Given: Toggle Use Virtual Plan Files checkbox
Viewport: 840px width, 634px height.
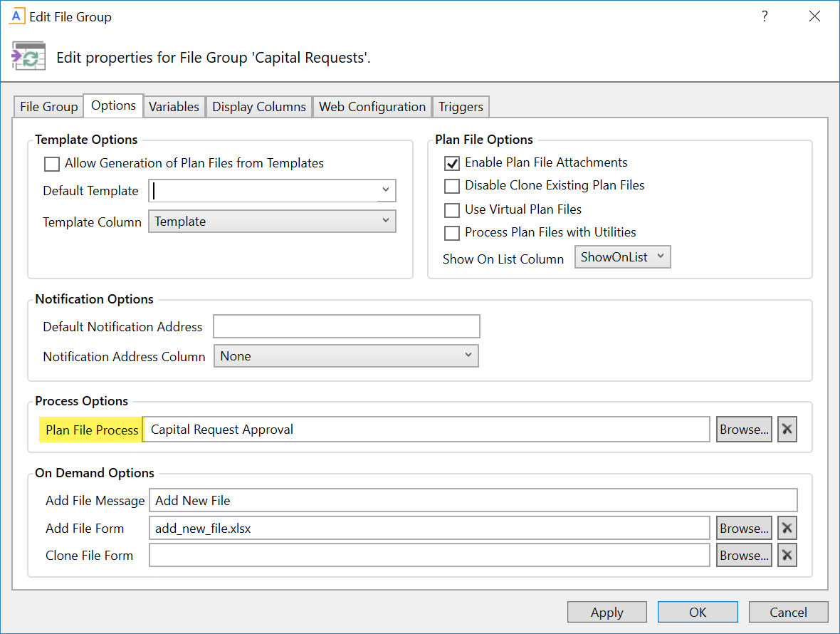Looking at the screenshot, I should coord(452,210).
